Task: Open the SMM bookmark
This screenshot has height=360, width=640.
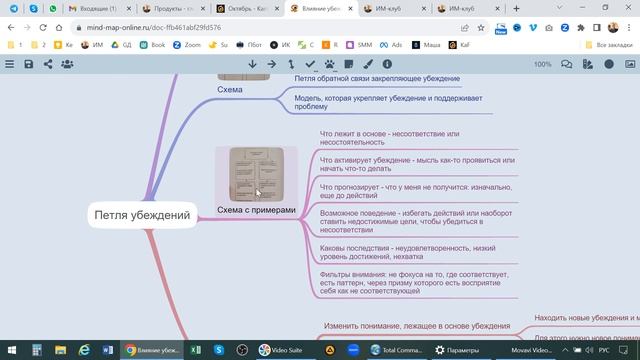Action: (x=359, y=45)
